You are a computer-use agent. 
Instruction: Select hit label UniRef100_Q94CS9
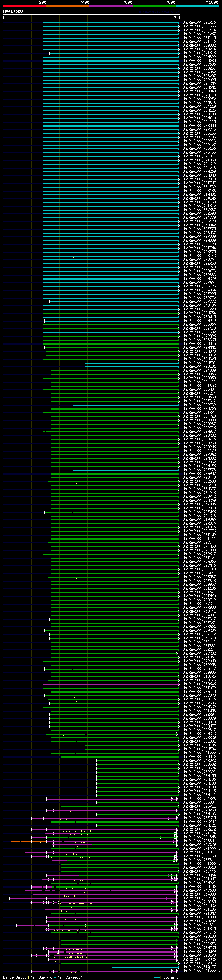(199, 217)
